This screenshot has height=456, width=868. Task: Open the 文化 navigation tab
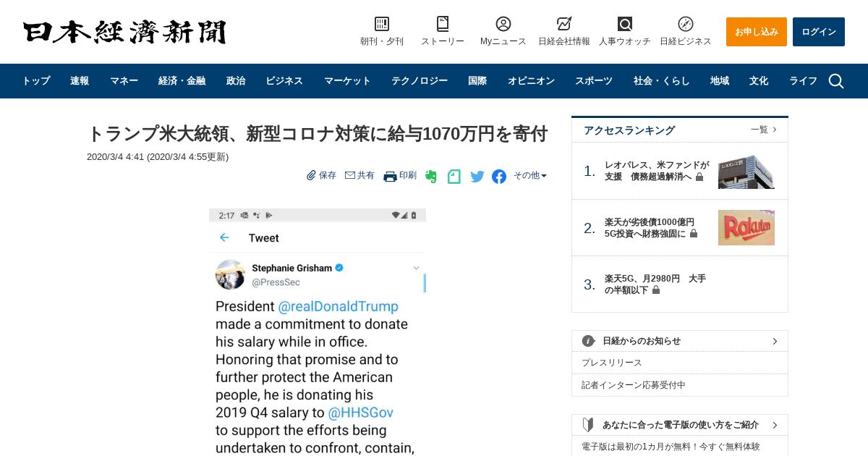[759, 81]
